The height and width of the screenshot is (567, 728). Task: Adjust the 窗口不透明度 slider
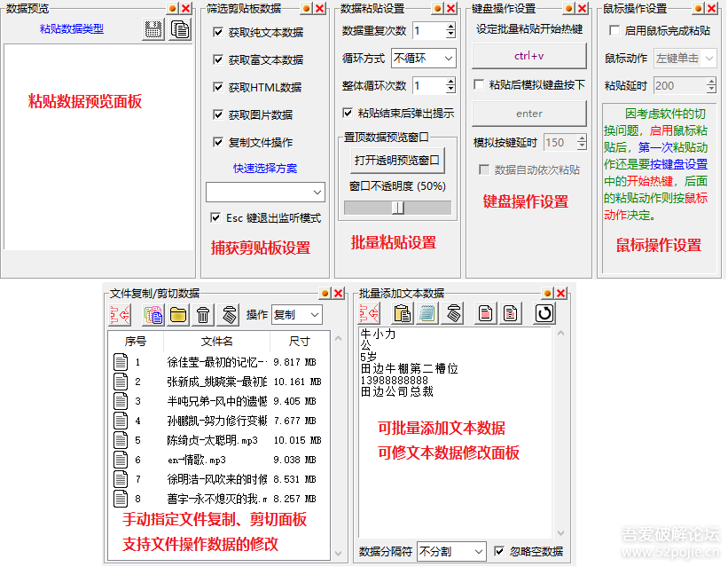(x=397, y=207)
